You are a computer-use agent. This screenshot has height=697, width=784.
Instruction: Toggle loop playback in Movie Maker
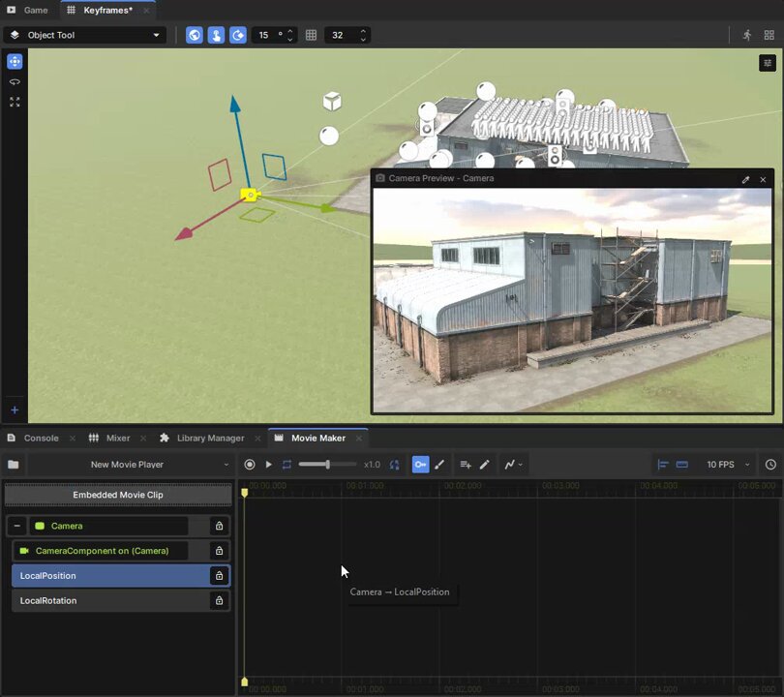point(287,465)
